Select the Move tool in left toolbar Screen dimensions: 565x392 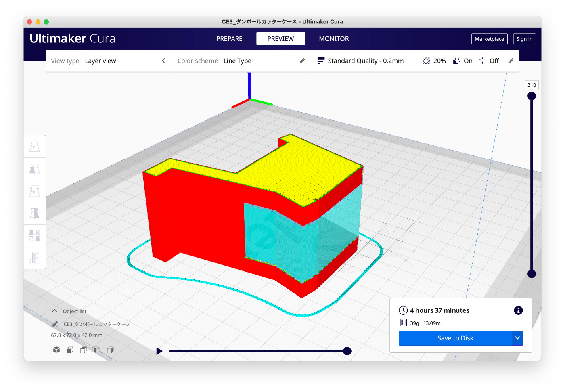pos(35,146)
